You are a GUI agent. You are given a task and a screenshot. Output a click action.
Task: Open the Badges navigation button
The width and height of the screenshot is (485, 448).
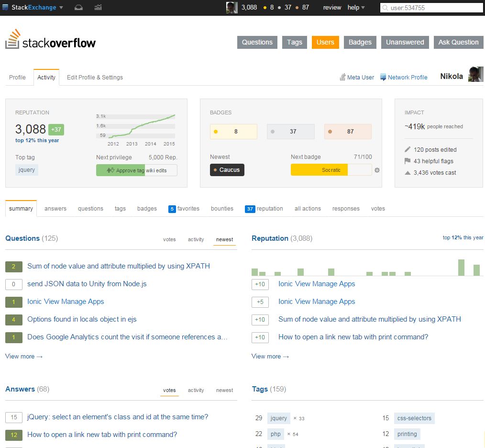(x=360, y=42)
